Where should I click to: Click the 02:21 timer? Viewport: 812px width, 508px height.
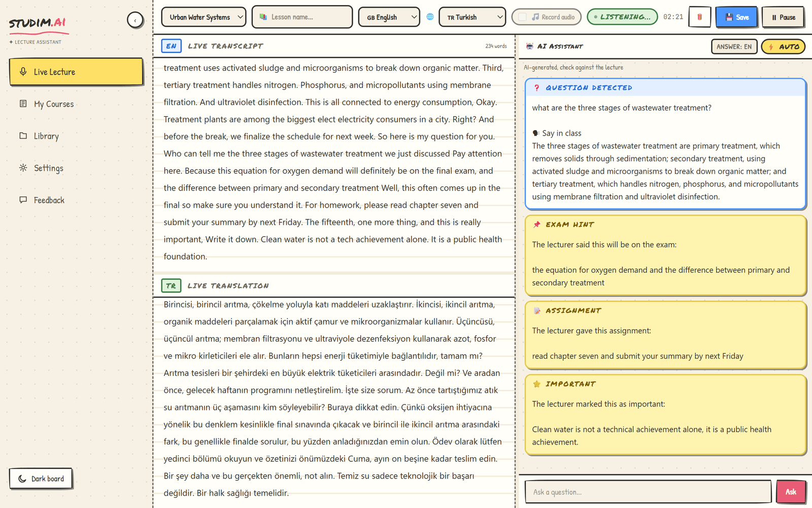(673, 17)
